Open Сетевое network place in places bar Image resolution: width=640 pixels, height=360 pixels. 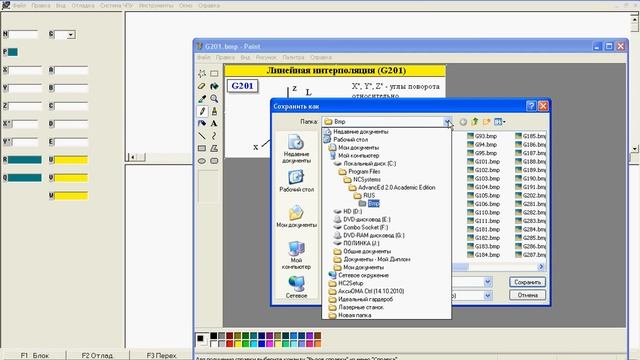click(x=296, y=287)
